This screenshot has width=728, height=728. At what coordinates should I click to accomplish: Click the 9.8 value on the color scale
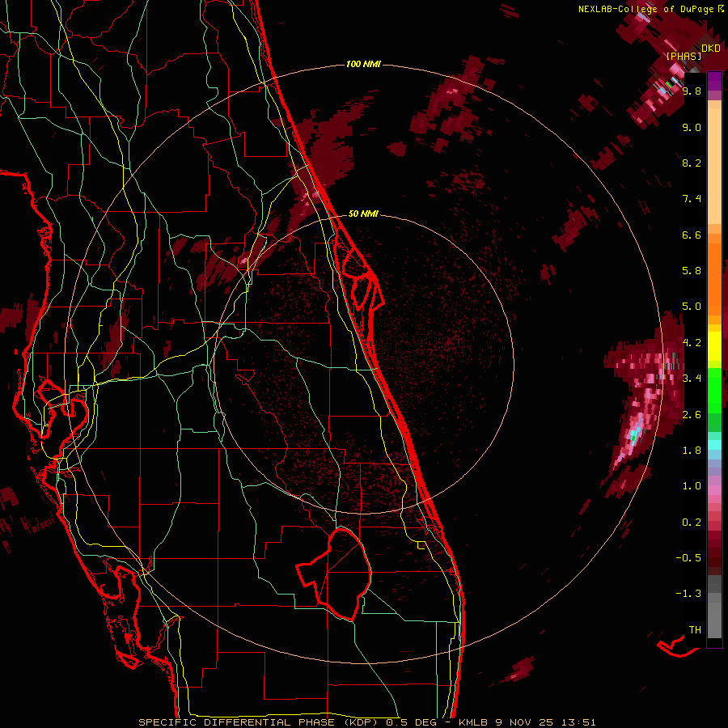(692, 91)
